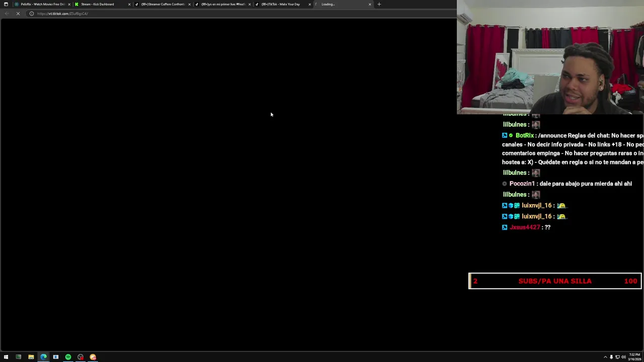The width and height of the screenshot is (644, 362).
Task: Open the volume control tray icon
Action: pos(623,357)
